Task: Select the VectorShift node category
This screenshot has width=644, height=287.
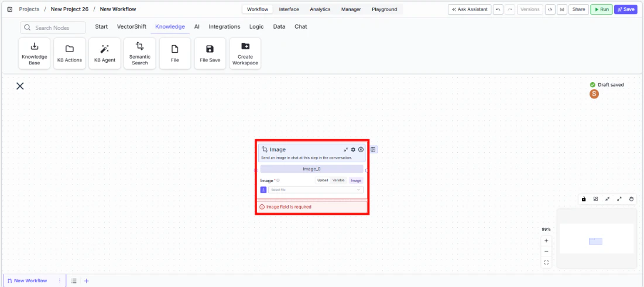Action: coord(131,27)
